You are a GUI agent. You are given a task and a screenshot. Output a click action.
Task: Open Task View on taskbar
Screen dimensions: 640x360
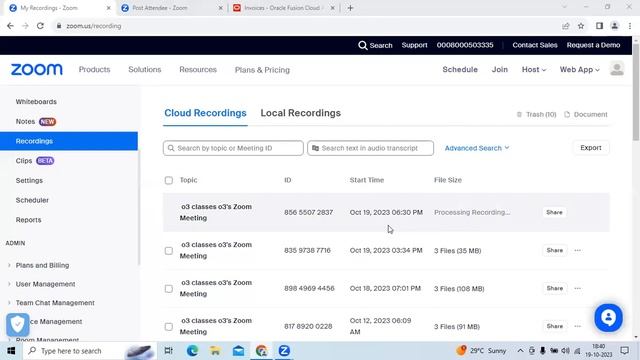click(168, 351)
